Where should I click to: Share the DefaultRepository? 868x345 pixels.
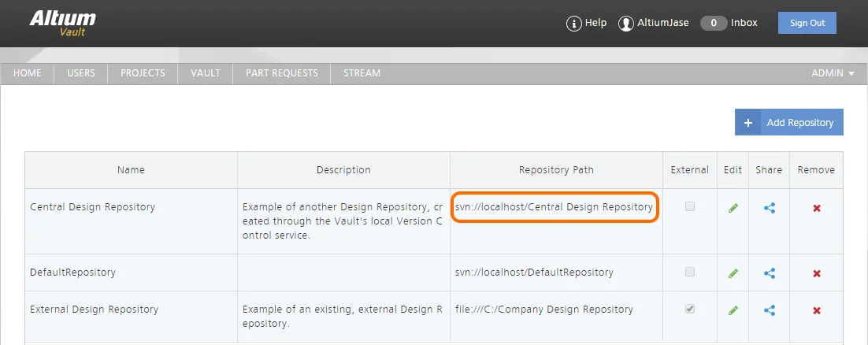coord(769,273)
